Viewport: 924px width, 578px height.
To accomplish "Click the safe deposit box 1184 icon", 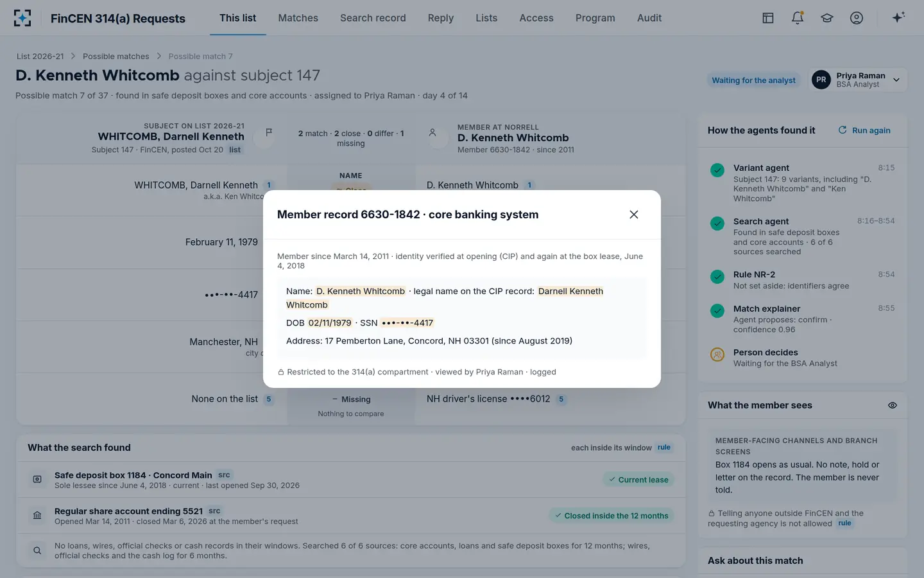I will tap(37, 480).
